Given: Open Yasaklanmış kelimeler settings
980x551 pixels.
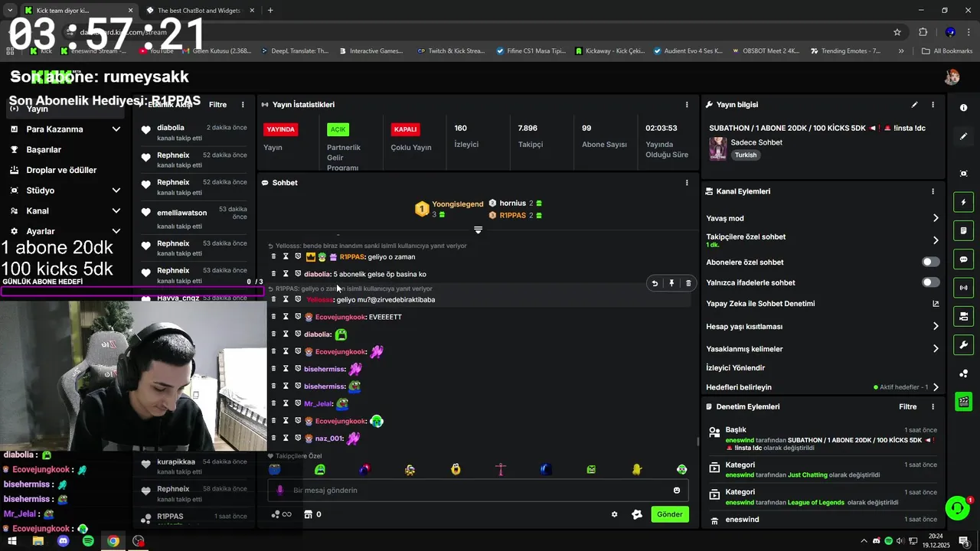Looking at the screenshot, I should click(935, 348).
